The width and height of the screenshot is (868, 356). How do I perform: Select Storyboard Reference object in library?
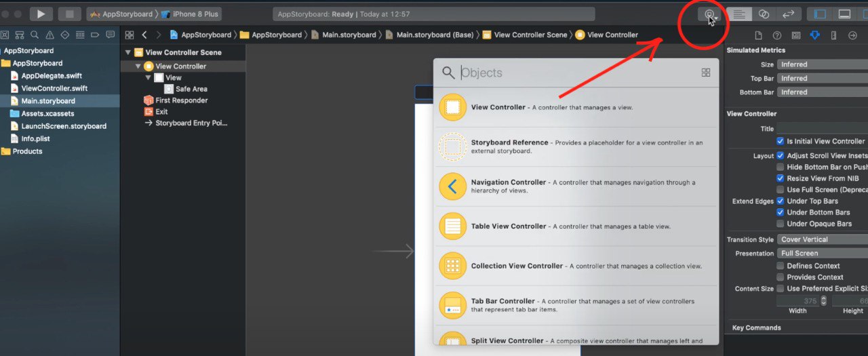coord(576,146)
